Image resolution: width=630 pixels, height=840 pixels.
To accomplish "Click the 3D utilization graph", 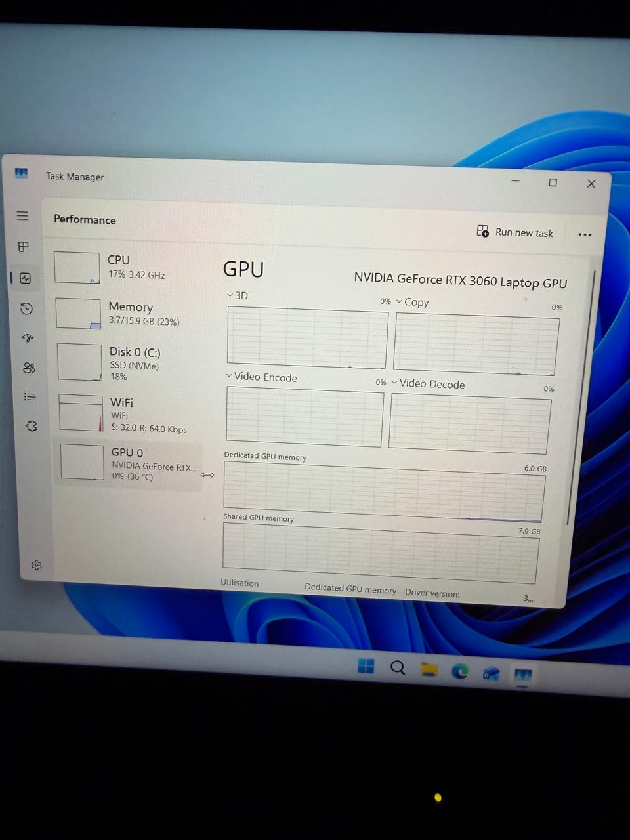I will click(307, 339).
